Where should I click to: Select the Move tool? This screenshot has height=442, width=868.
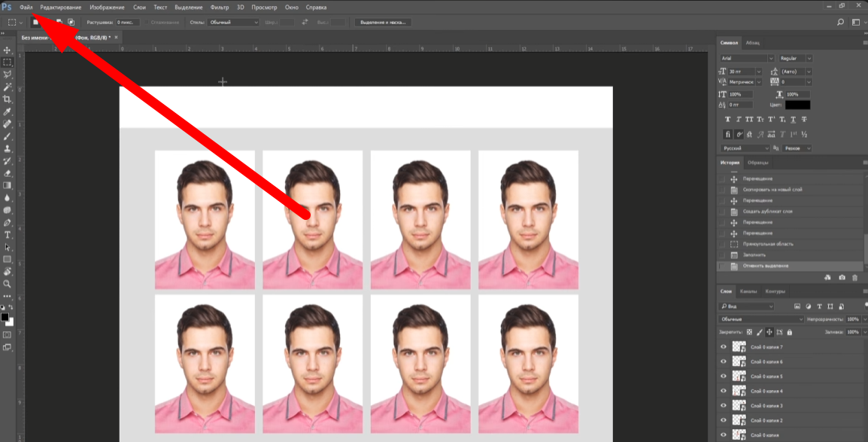8,50
